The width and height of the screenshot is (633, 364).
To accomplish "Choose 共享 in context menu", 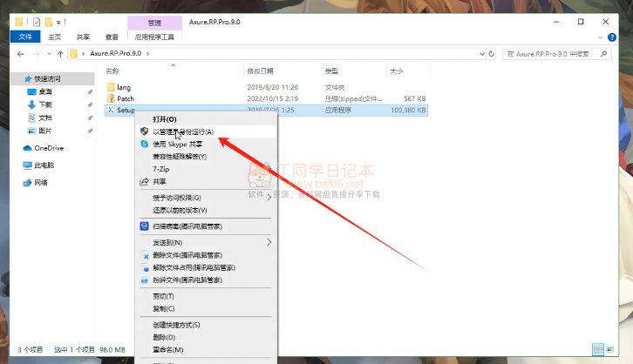I will (x=207, y=181).
